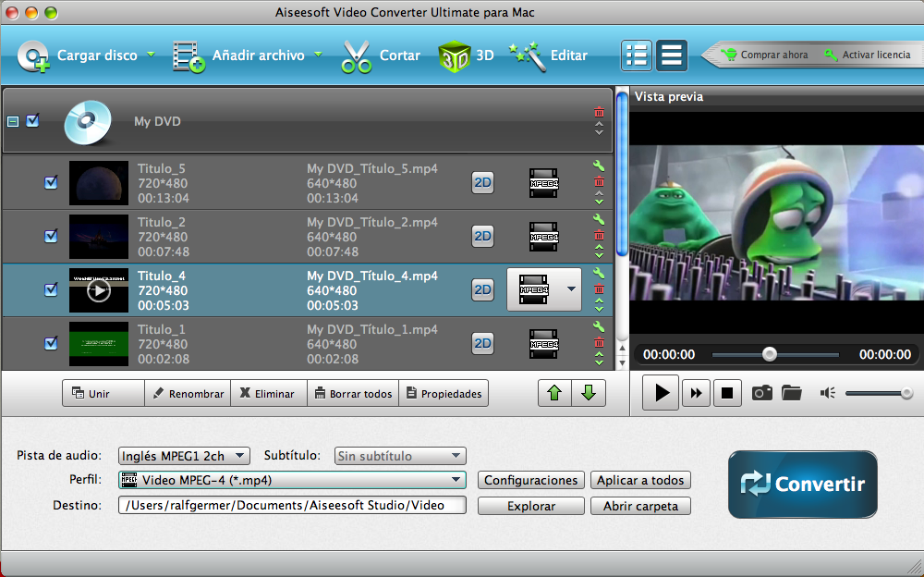Open settings wrench for Titulo_4
924x577 pixels.
(599, 273)
